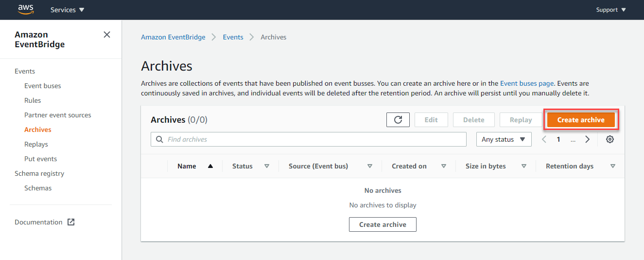Click the disabled Edit button
Viewport: 644px width, 260px height.
coord(431,120)
